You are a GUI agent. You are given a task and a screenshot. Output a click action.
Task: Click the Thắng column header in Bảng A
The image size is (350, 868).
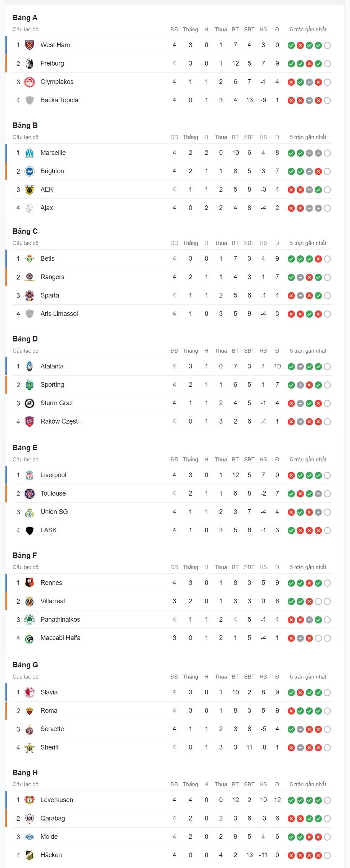tap(190, 30)
